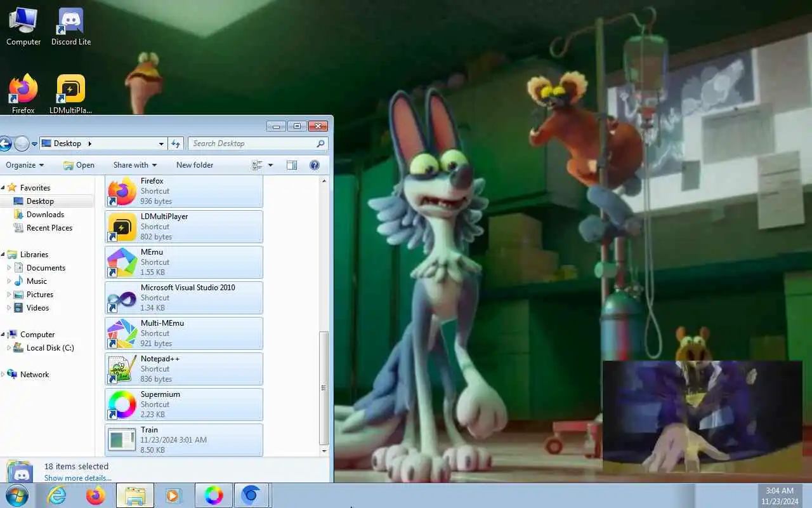Image resolution: width=812 pixels, height=508 pixels.
Task: Open the Share with dropdown menu
Action: coord(134,165)
